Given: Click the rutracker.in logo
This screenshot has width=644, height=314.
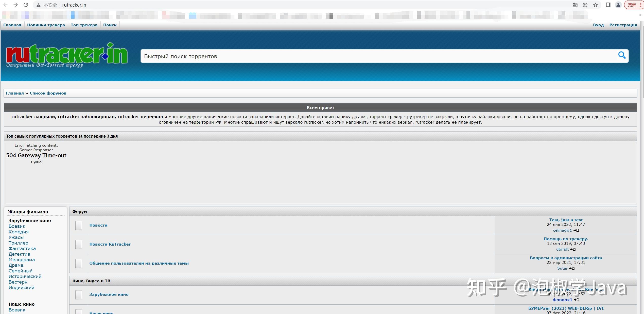Looking at the screenshot, I should pyautogui.click(x=67, y=55).
